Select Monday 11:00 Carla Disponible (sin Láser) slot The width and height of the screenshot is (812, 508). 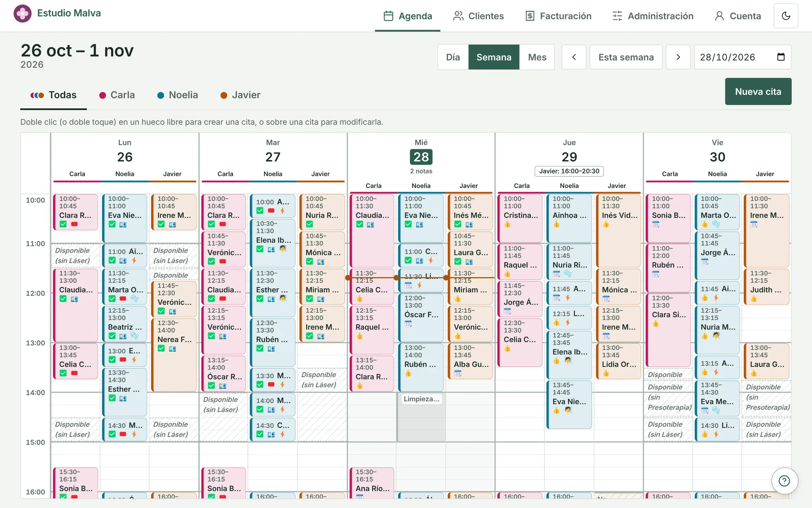(x=75, y=256)
